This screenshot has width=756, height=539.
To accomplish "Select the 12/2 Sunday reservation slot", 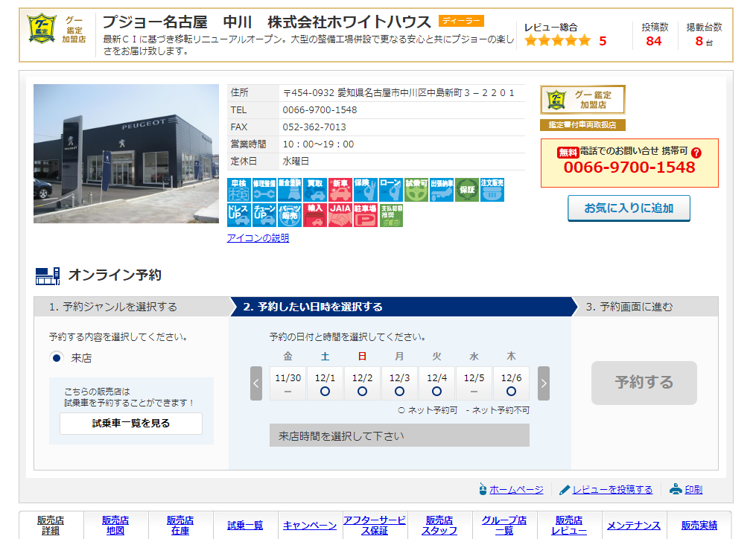I will 362,383.
